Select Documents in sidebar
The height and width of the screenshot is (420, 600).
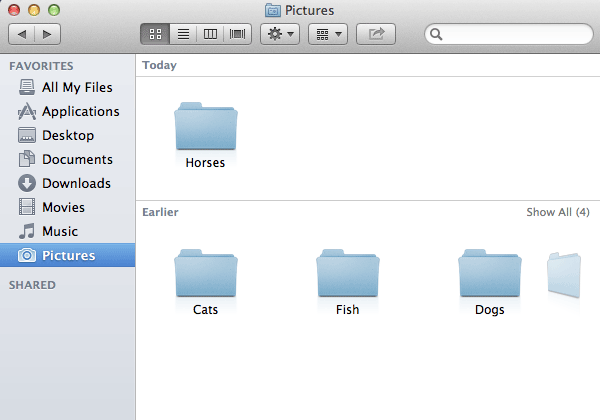point(67,160)
